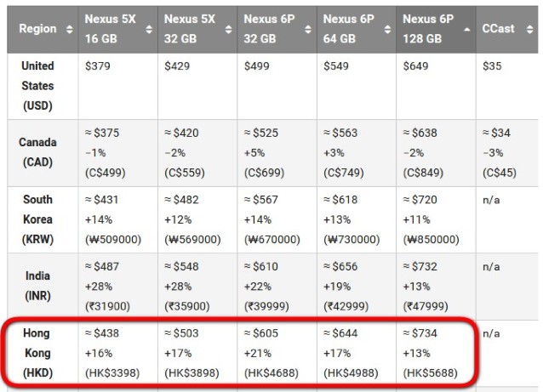The image size is (543, 392).
Task: Select the Hong Kong (HKD) row label
Action: point(37,353)
